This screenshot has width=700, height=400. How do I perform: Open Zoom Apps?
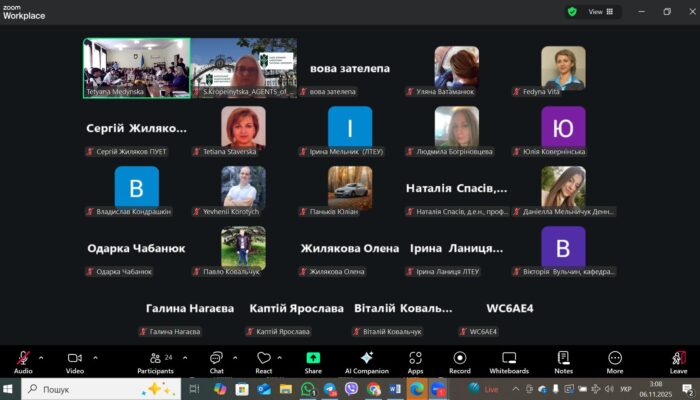(415, 359)
